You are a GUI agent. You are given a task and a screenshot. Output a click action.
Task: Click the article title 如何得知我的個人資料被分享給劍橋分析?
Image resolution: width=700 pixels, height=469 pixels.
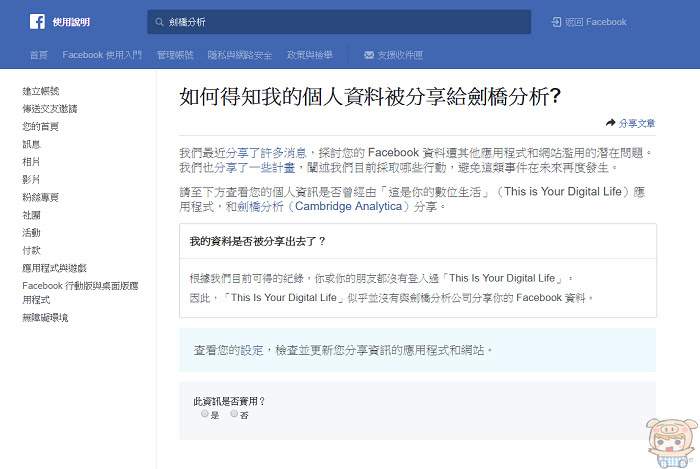[370, 96]
